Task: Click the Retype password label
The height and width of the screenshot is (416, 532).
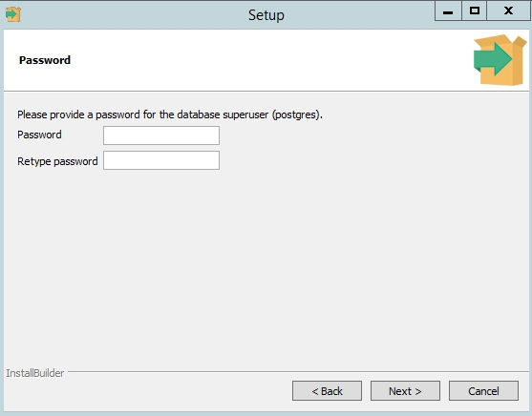Action: coord(57,161)
